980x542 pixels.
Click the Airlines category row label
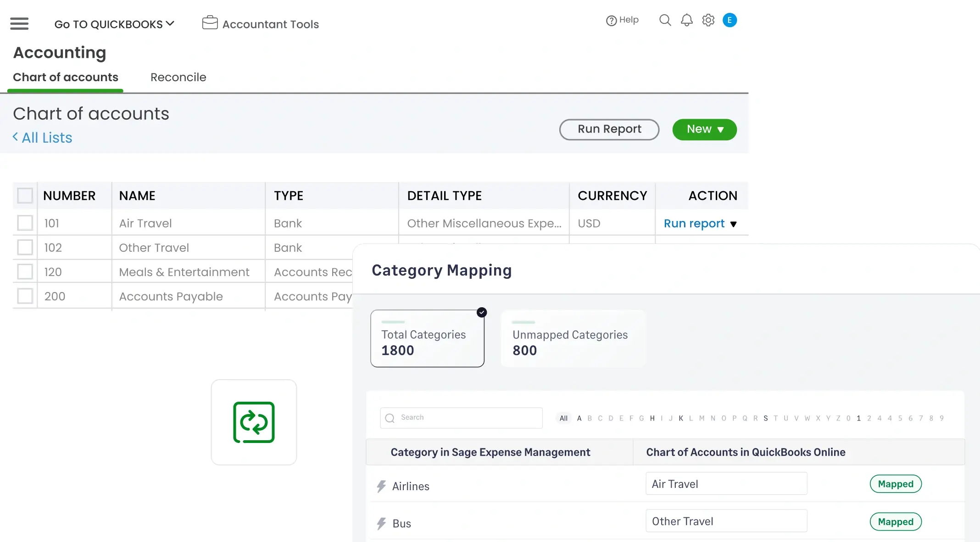pyautogui.click(x=411, y=486)
